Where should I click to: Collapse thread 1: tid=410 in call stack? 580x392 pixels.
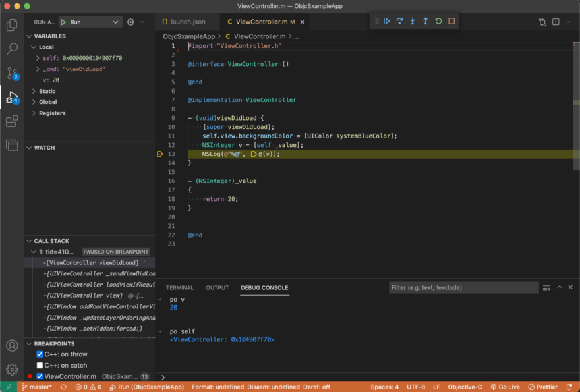[34, 252]
